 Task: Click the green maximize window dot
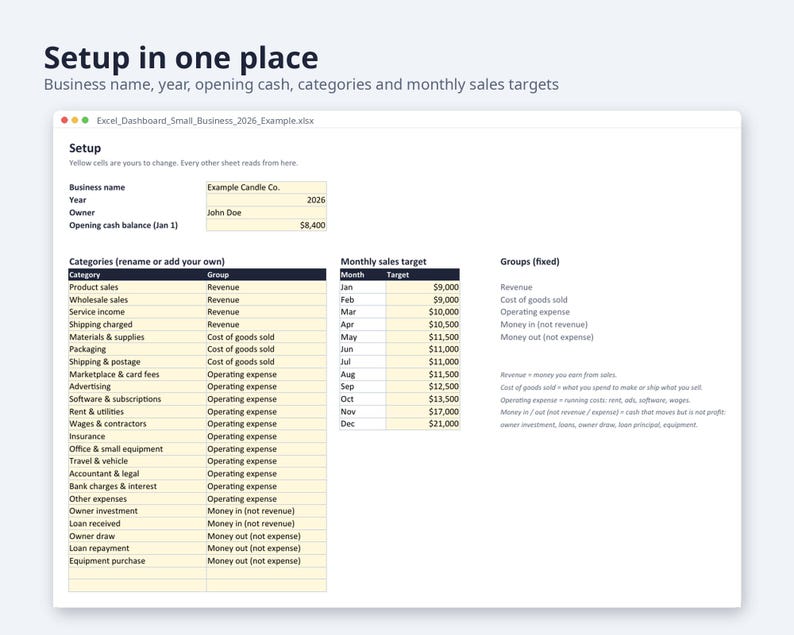pyautogui.click(x=85, y=120)
